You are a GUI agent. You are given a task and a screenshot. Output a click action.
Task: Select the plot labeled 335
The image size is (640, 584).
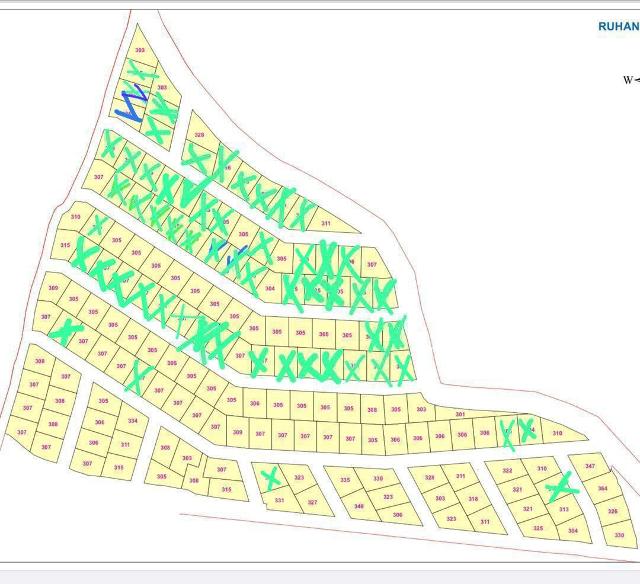click(x=345, y=480)
